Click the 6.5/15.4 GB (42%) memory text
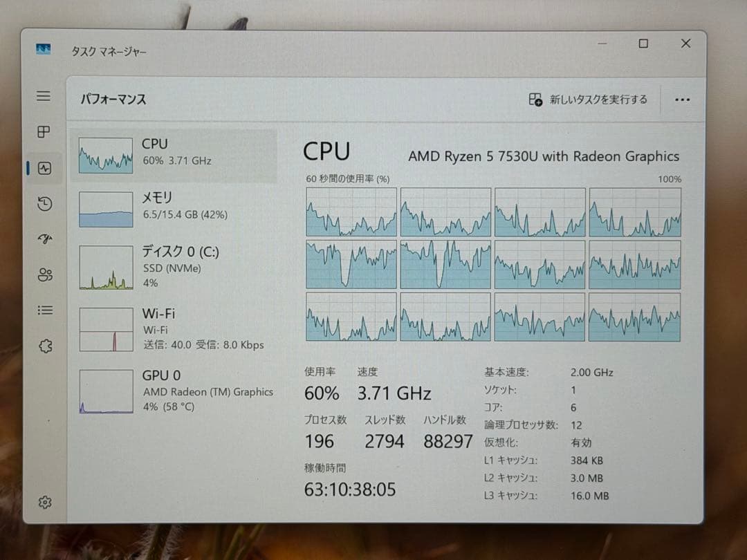Viewport: 747px width, 560px height. (x=185, y=215)
